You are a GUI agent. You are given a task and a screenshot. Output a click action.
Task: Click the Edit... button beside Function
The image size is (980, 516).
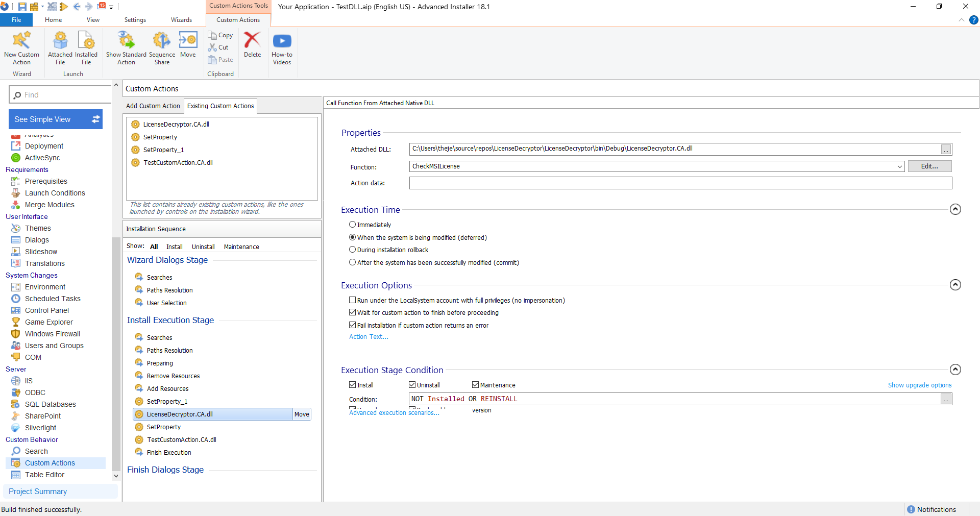[929, 166]
